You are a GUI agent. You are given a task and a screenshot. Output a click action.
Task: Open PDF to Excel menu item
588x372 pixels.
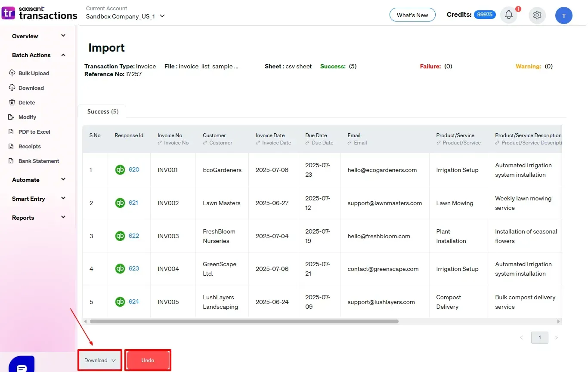click(x=34, y=132)
